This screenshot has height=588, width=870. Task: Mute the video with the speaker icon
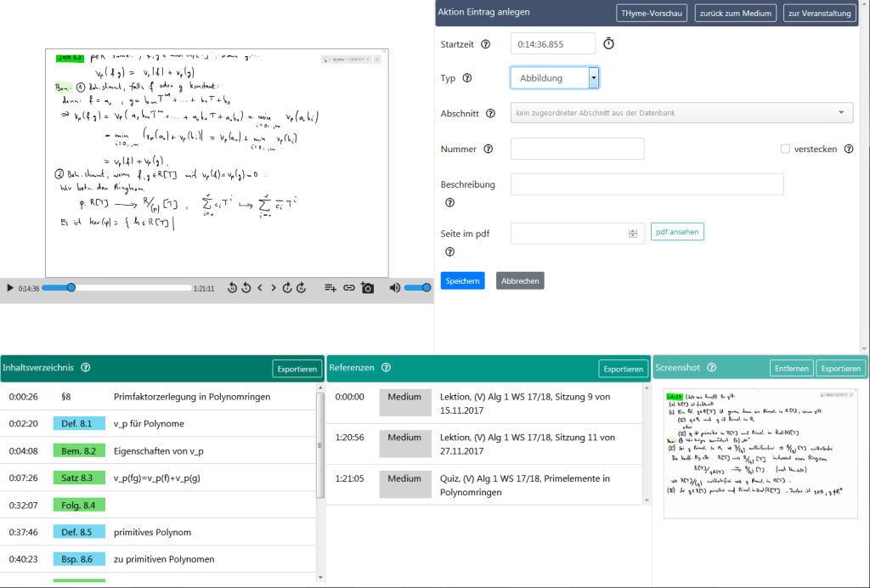(395, 288)
